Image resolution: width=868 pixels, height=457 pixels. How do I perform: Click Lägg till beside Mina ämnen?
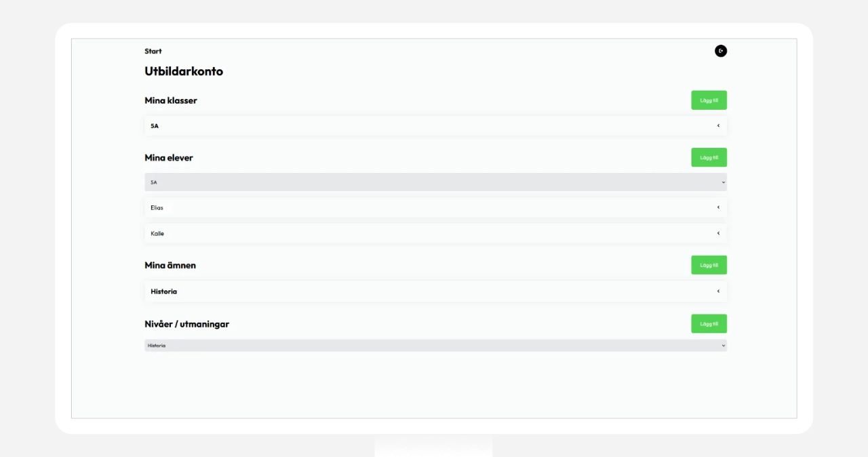709,265
